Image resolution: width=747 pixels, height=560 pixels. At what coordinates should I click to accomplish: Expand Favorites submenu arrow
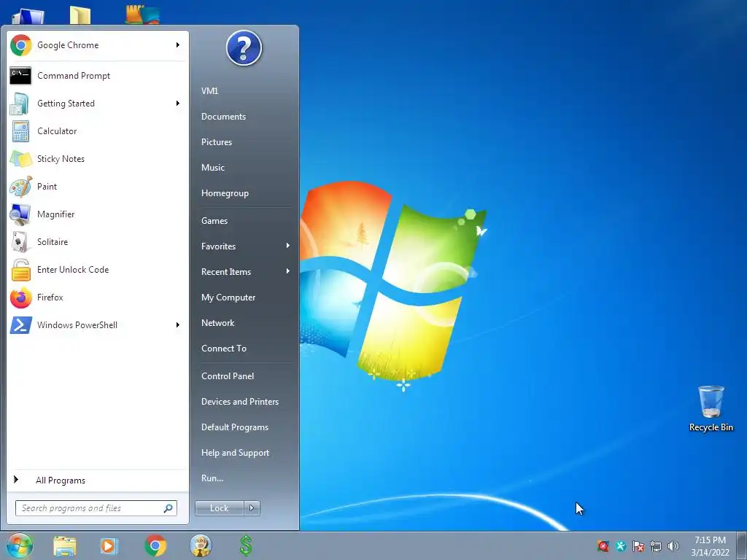287,246
